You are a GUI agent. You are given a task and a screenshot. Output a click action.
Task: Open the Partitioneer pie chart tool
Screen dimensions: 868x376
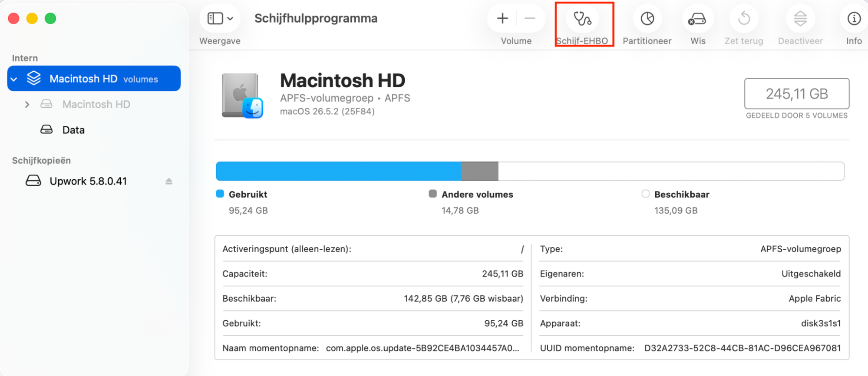coord(647,19)
